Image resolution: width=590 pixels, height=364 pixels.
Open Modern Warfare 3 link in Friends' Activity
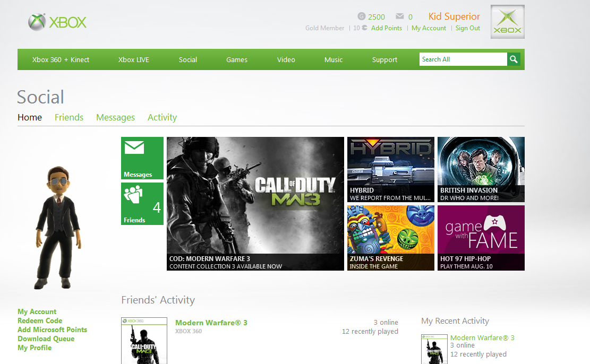pos(211,323)
